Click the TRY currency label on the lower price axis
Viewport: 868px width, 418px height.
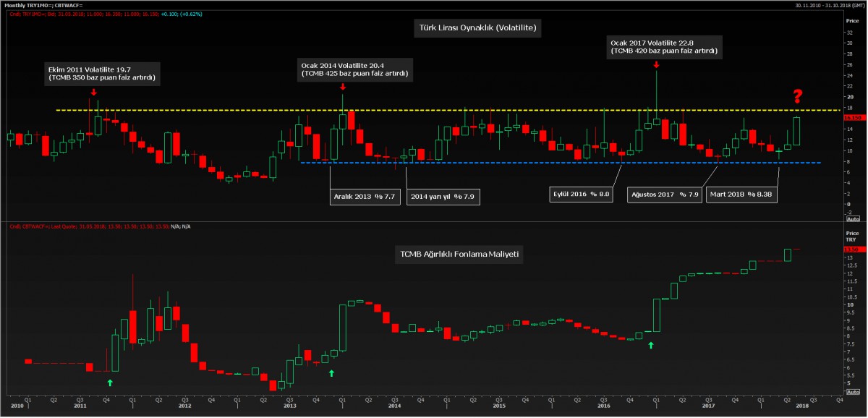point(851,239)
